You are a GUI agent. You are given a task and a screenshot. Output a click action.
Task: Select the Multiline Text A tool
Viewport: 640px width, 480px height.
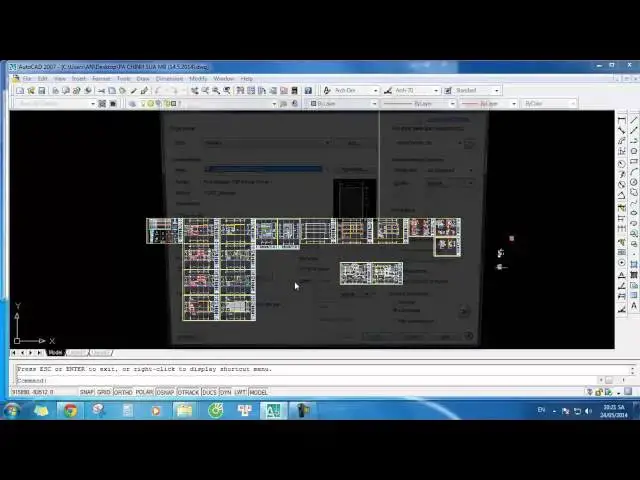(x=634, y=305)
